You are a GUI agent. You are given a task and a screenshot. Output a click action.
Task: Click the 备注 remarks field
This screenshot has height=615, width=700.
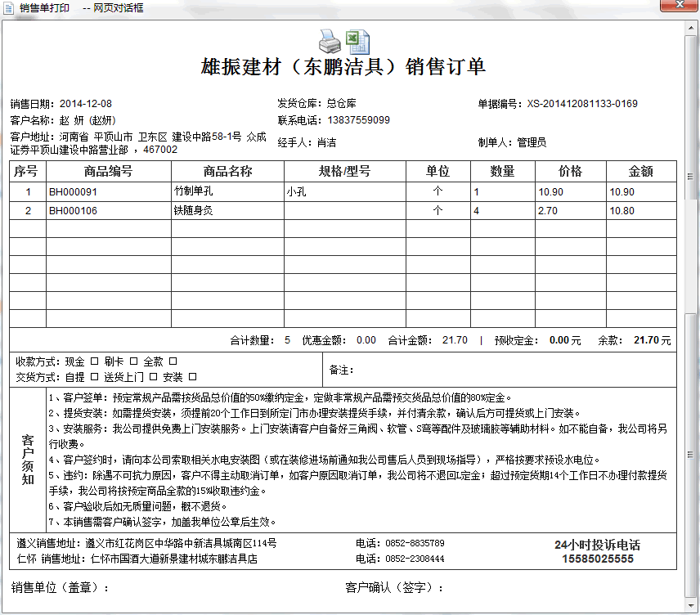point(499,370)
